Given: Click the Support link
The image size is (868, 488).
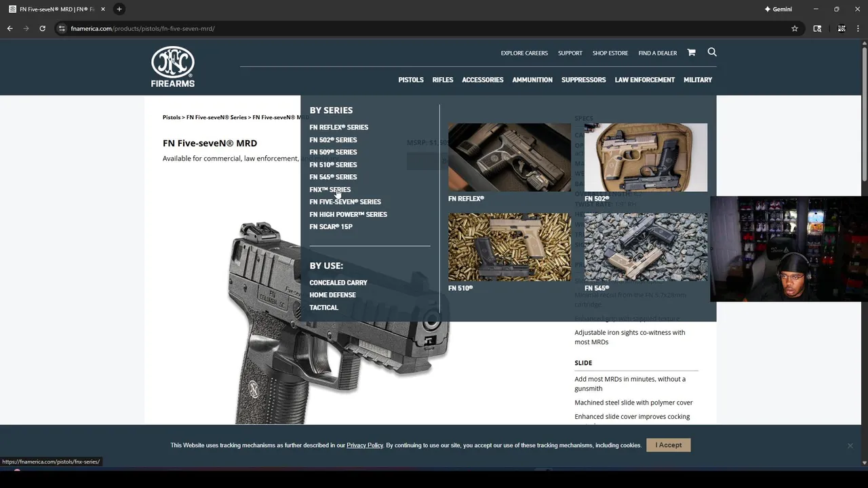Looking at the screenshot, I should pos(570,53).
